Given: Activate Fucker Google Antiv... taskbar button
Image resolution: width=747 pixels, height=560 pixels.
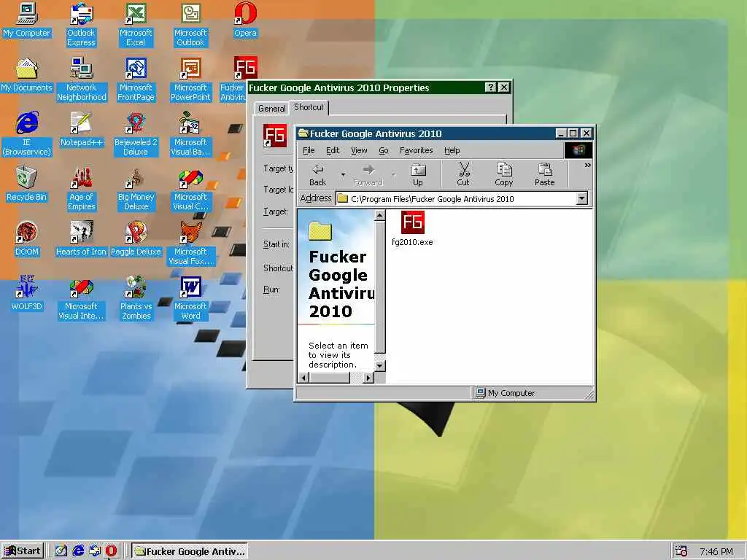Looking at the screenshot, I should pyautogui.click(x=190, y=551).
